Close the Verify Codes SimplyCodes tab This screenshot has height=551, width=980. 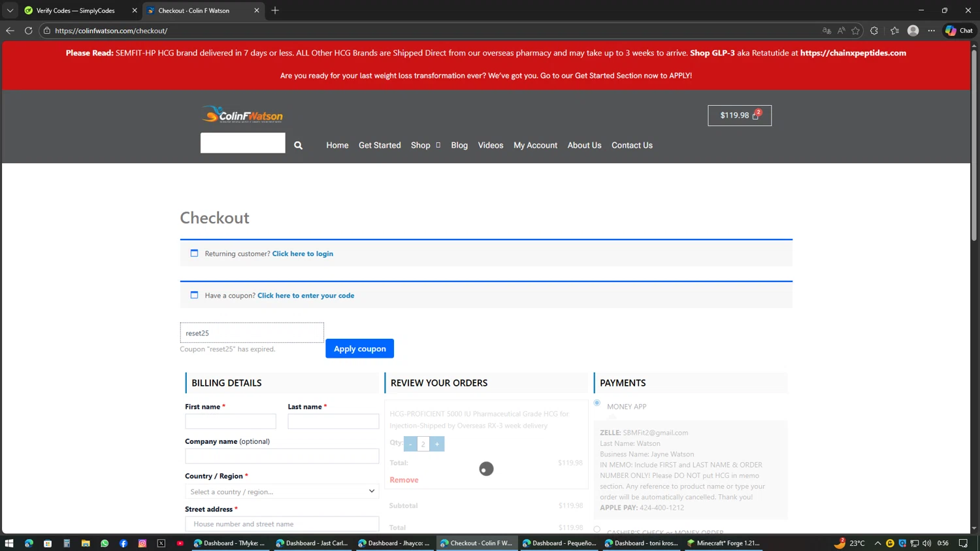coord(135,10)
